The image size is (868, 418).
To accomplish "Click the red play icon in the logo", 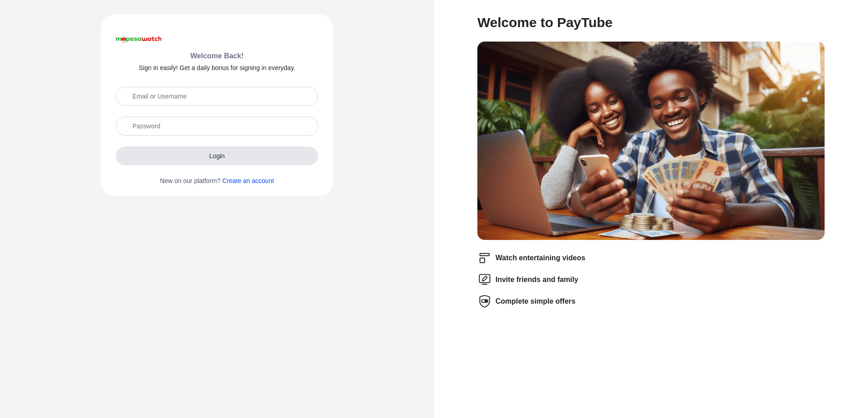I will (124, 39).
